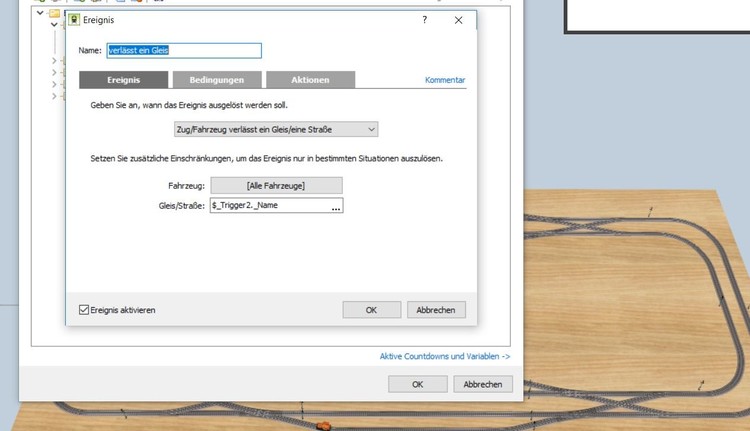Viewport: 750px width, 431px height.
Task: Expand the third collapsed tree node in background window
Action: point(54,84)
